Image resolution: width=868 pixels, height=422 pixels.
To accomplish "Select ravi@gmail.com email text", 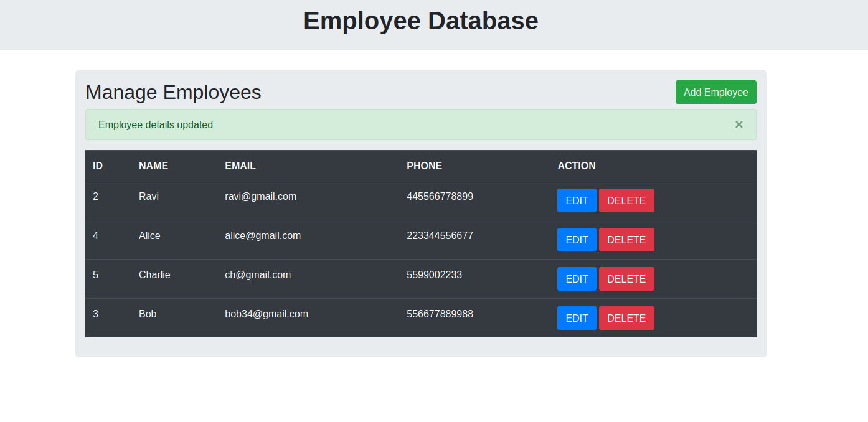I will tap(261, 196).
